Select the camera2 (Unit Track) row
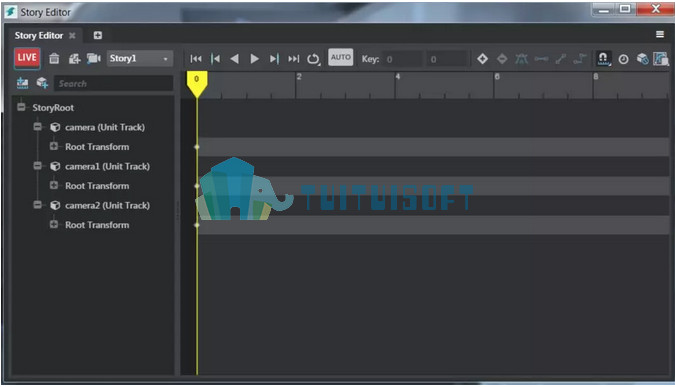This screenshot has height=387, width=675. point(107,206)
